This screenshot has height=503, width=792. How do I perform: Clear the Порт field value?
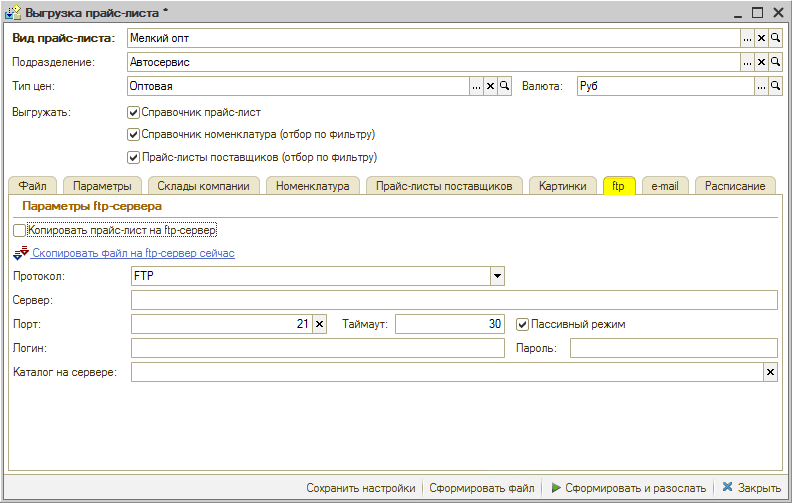pos(320,324)
